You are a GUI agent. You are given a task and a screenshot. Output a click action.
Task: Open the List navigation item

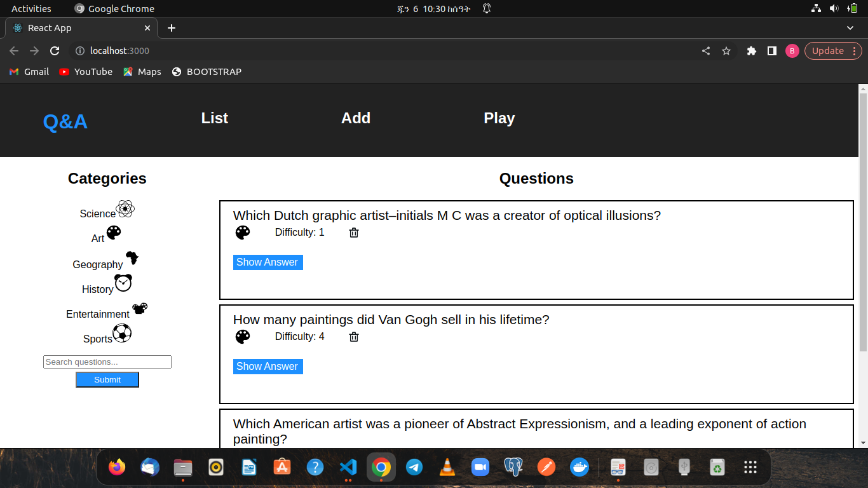[x=214, y=118]
